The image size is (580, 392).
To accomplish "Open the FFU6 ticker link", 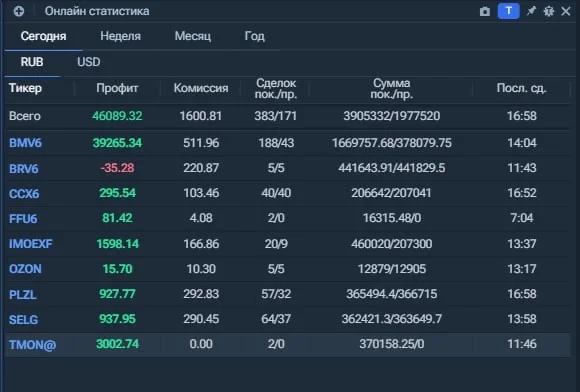I will 23,219.
